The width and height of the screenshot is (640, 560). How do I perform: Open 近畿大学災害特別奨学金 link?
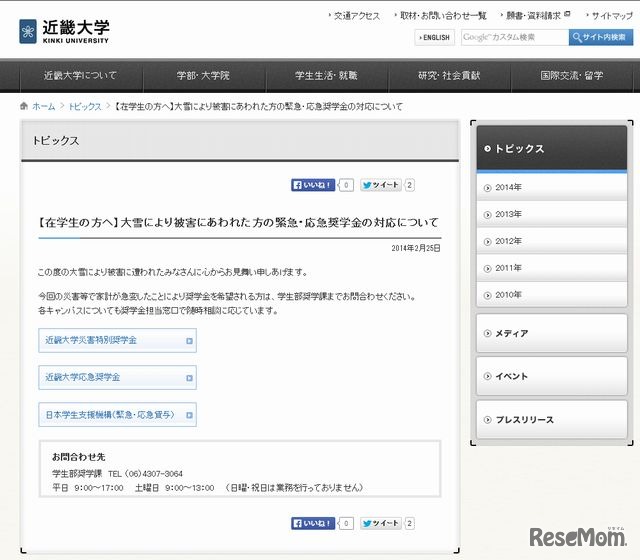pyautogui.click(x=118, y=340)
